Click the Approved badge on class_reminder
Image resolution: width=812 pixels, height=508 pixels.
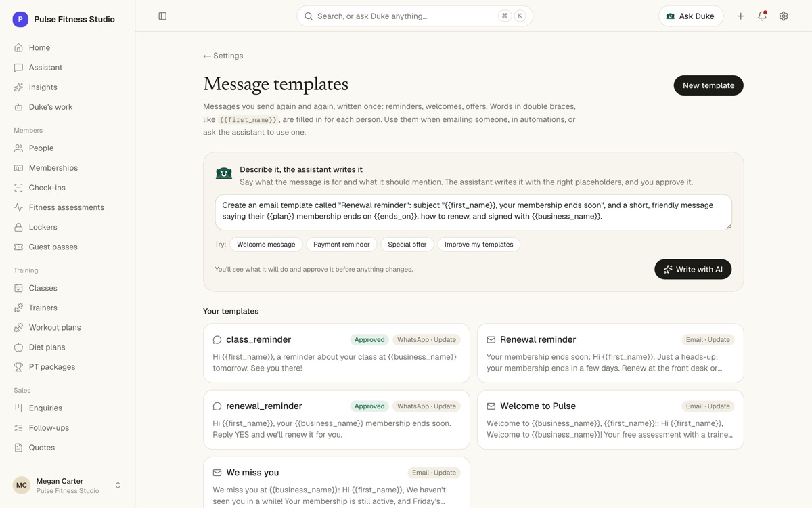coord(369,340)
